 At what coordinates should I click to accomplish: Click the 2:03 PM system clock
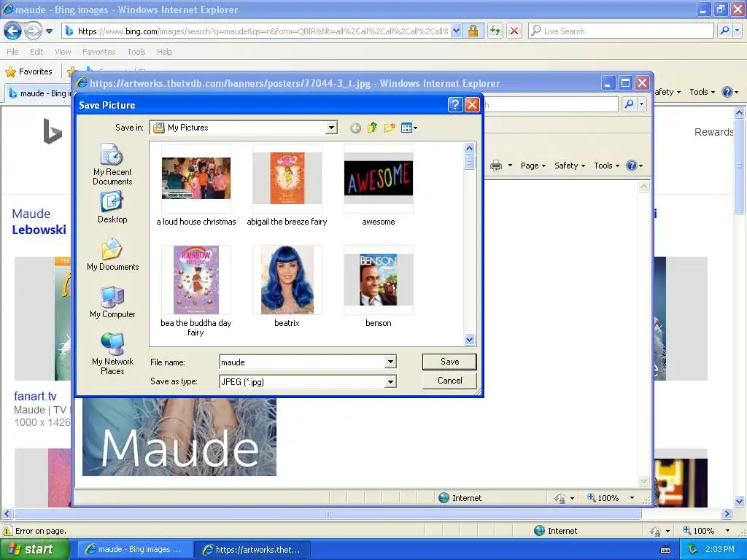point(719,549)
